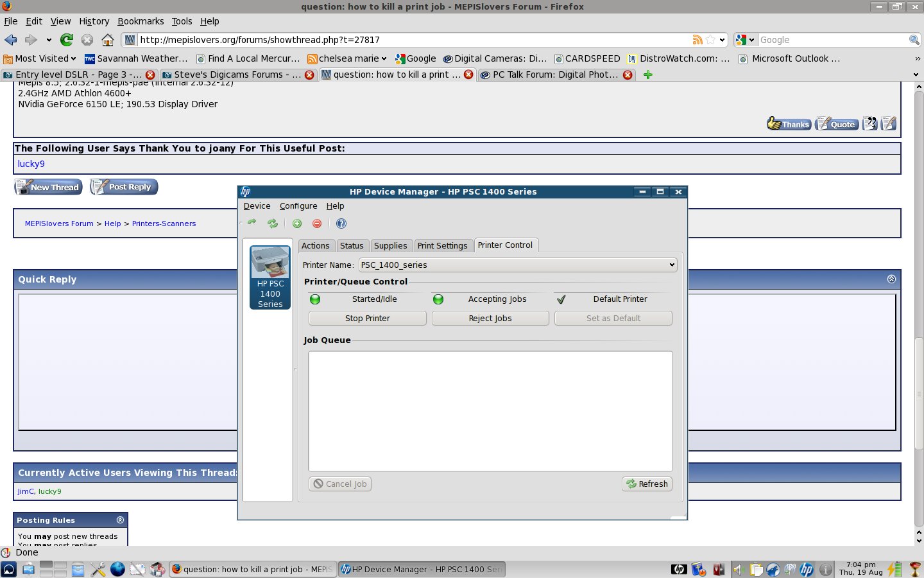Click the lucky9 user link in thanks box

coord(31,164)
